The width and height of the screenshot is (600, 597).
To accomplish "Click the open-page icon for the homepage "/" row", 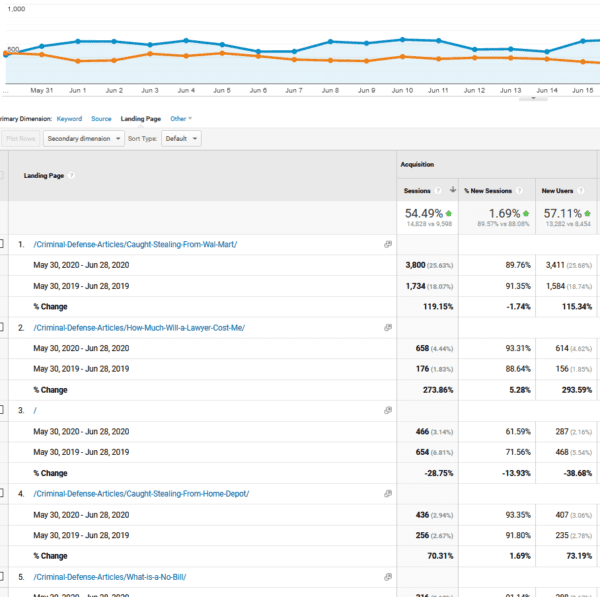I will point(388,410).
